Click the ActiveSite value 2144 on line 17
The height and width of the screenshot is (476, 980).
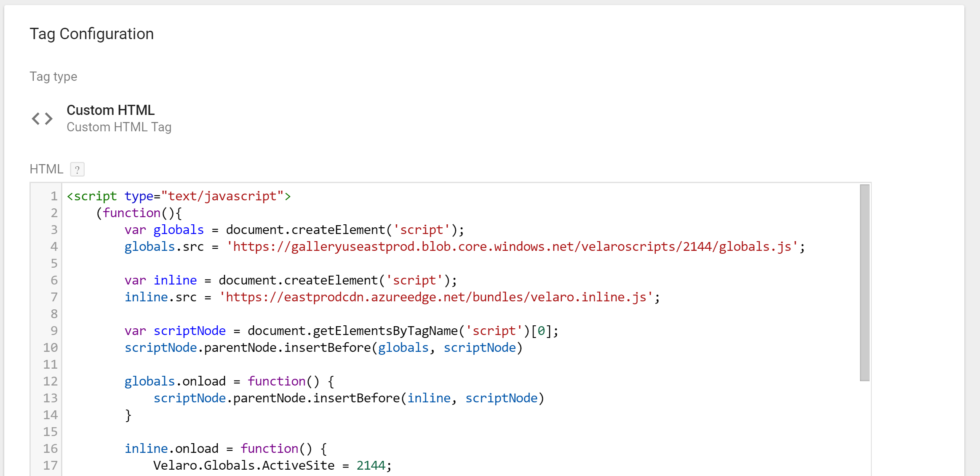tap(371, 465)
